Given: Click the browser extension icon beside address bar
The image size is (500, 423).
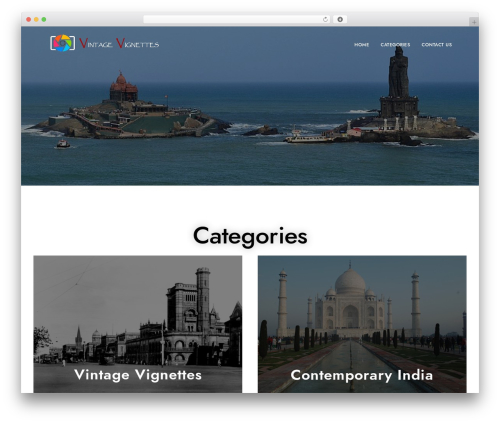Looking at the screenshot, I should pyautogui.click(x=340, y=19).
